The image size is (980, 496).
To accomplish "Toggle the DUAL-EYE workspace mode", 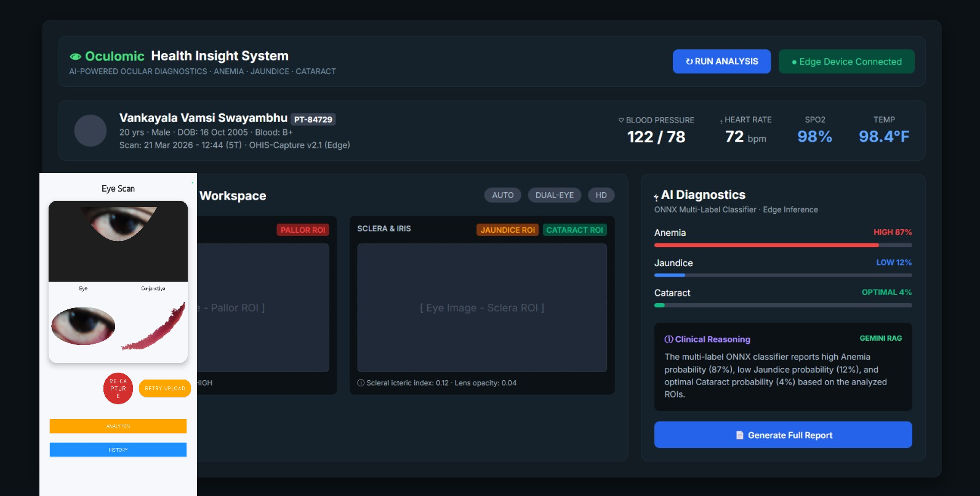I will 555,195.
